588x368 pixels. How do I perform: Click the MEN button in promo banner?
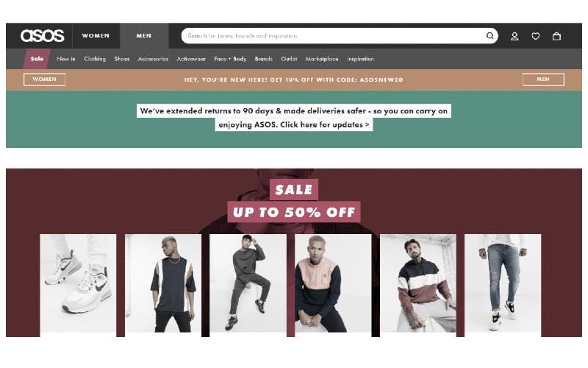(543, 79)
